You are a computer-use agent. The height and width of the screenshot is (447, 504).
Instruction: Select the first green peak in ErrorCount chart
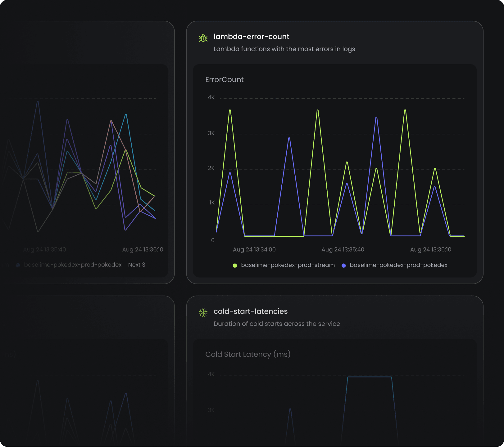click(230, 110)
